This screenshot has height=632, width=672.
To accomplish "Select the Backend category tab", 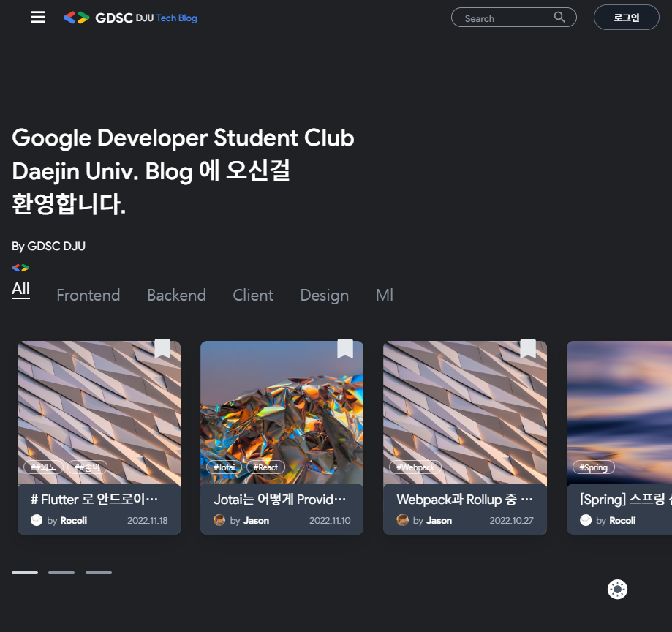I will click(176, 296).
